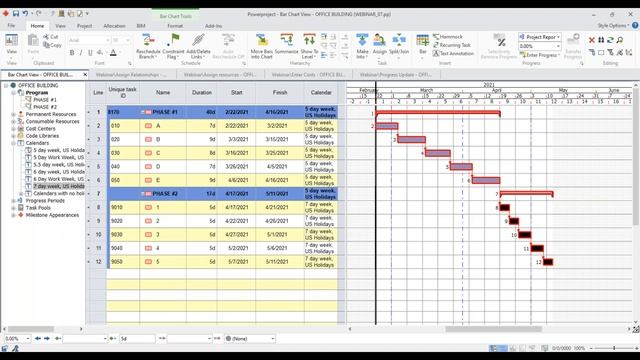Switch to the Allocation ribbon tab
The width and height of the screenshot is (640, 360).
[114, 26]
